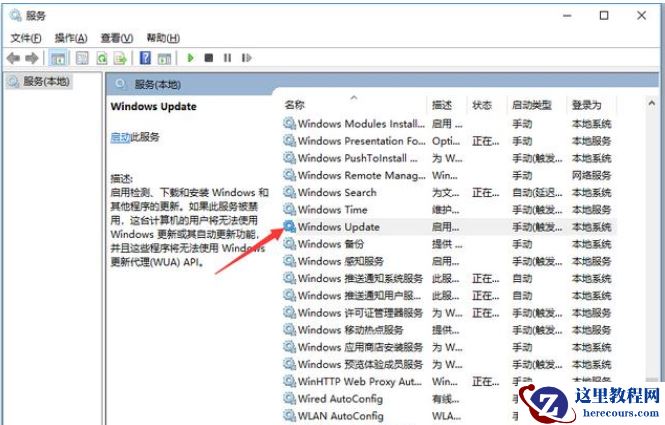Open the 文件(F) menu

[26, 38]
